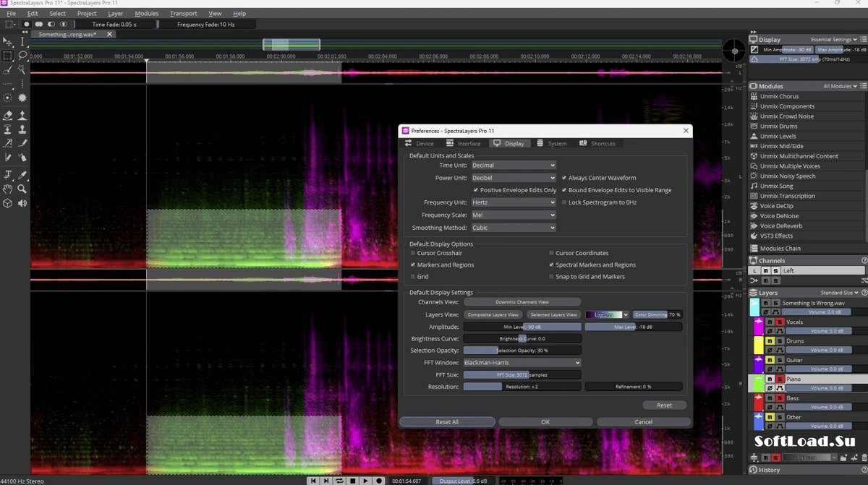868x485 pixels.
Task: Solo the Bass layer
Action: click(780, 398)
